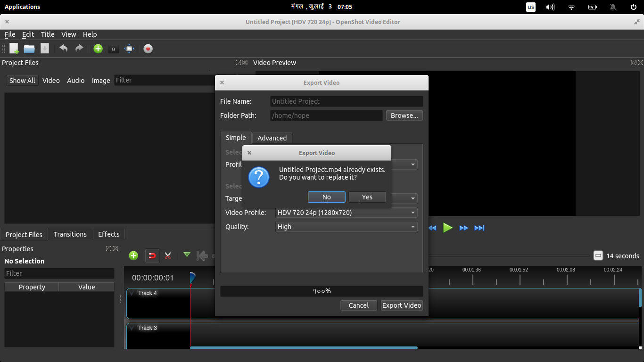
Task: Activate the Razor scissors tool
Action: 168,255
